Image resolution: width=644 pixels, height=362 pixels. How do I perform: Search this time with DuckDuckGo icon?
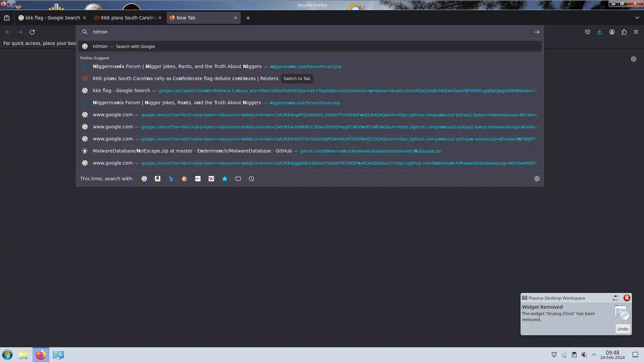click(x=184, y=179)
